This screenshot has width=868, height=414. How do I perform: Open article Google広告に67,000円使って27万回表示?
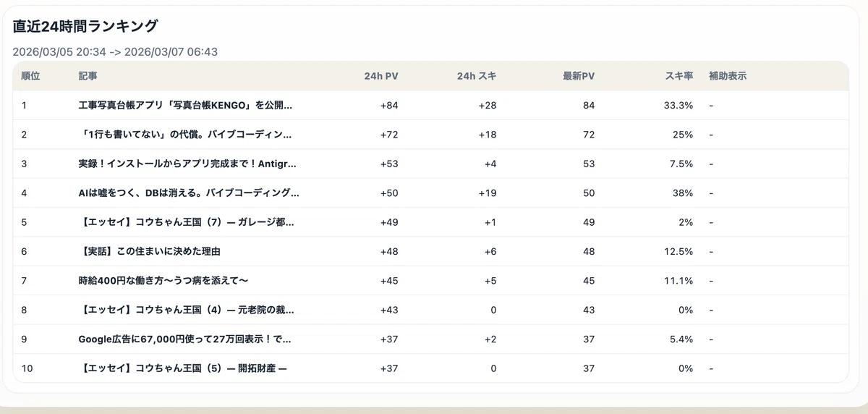pos(185,339)
